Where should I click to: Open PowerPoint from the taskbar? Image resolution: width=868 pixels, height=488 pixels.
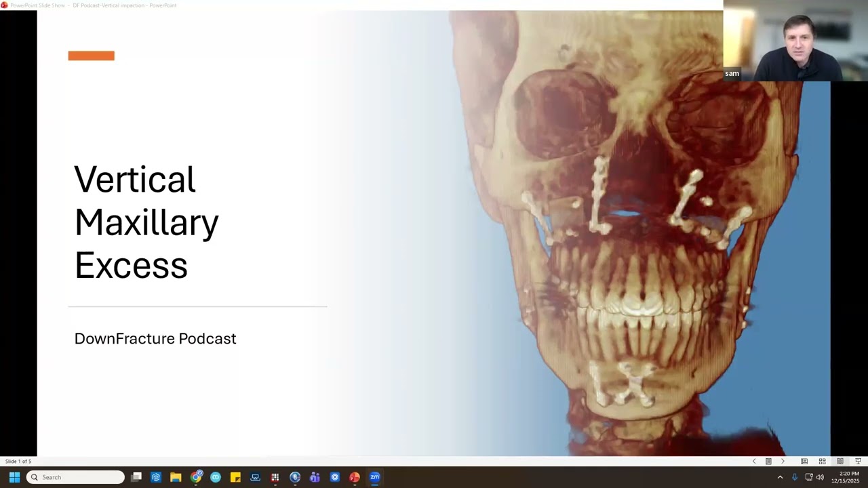355,477
